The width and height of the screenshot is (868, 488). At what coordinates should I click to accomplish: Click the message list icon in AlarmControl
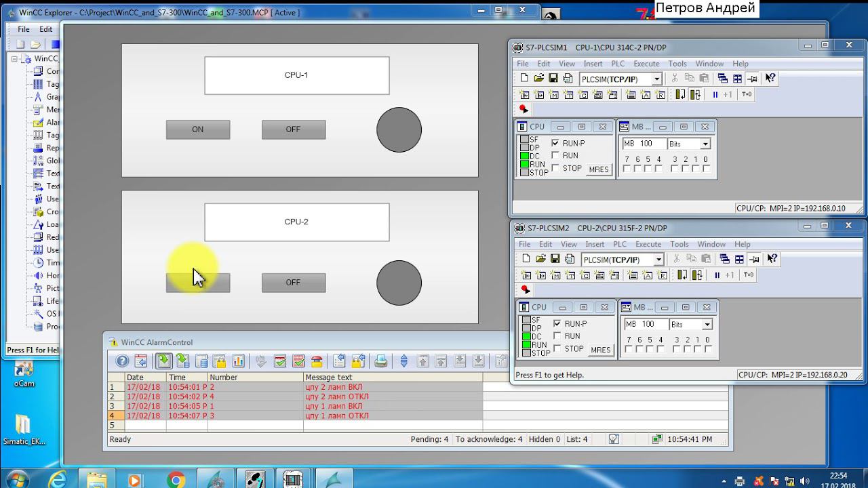point(163,361)
